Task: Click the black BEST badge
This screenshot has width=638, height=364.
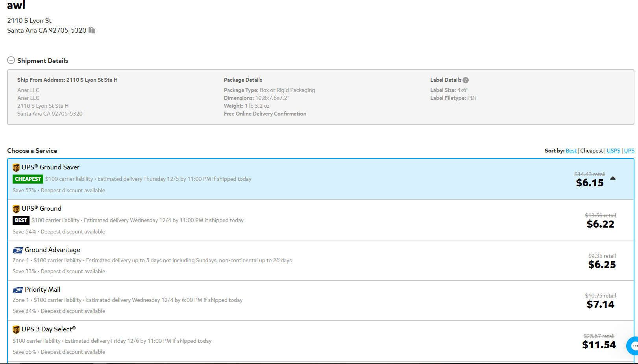Action: [21, 221]
